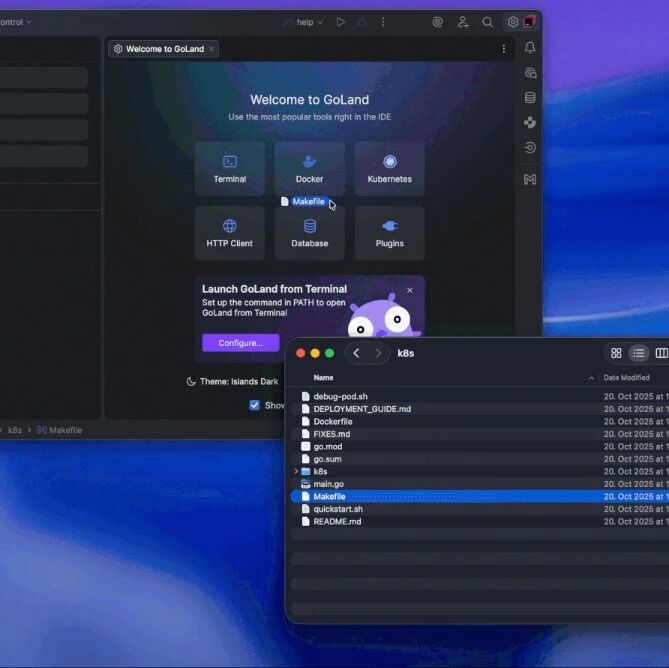Close the Welcome to GoLand tab
This screenshot has width=669, height=668.
[x=211, y=49]
